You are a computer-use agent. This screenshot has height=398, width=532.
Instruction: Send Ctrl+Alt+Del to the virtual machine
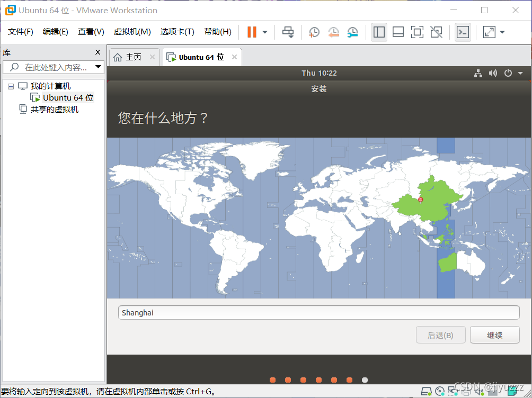point(288,32)
